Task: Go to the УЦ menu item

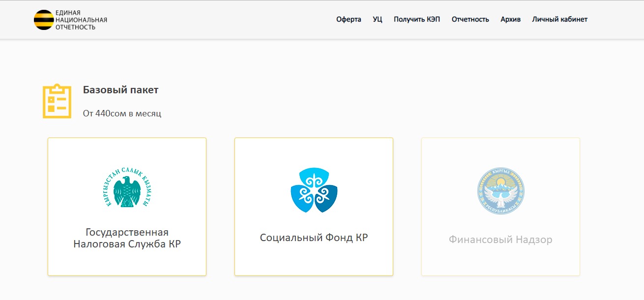Action: [377, 20]
